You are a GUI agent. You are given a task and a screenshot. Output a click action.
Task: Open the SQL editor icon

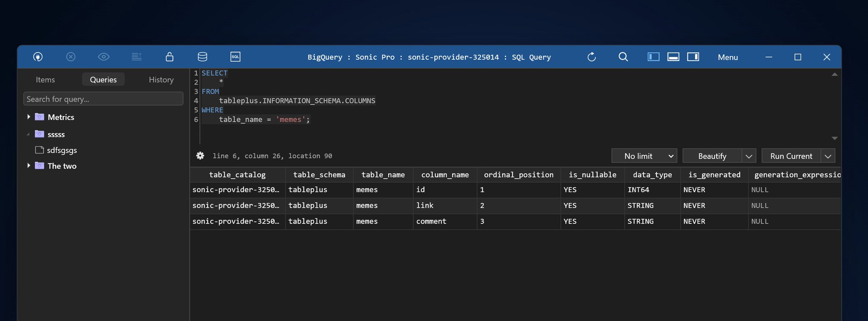coord(235,57)
